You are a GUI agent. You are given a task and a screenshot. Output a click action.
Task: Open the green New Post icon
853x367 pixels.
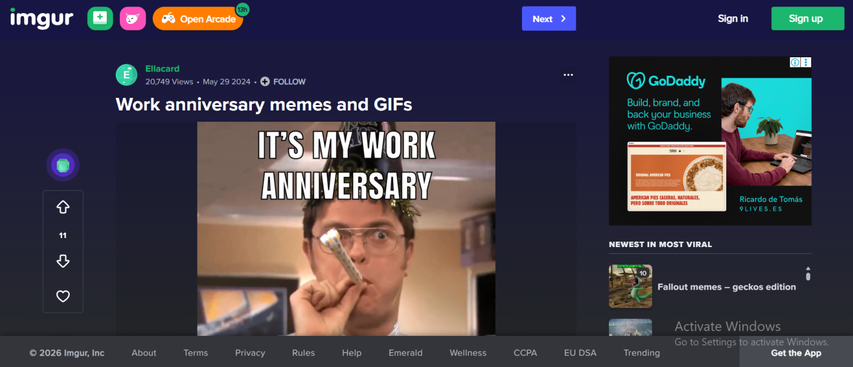coord(100,18)
